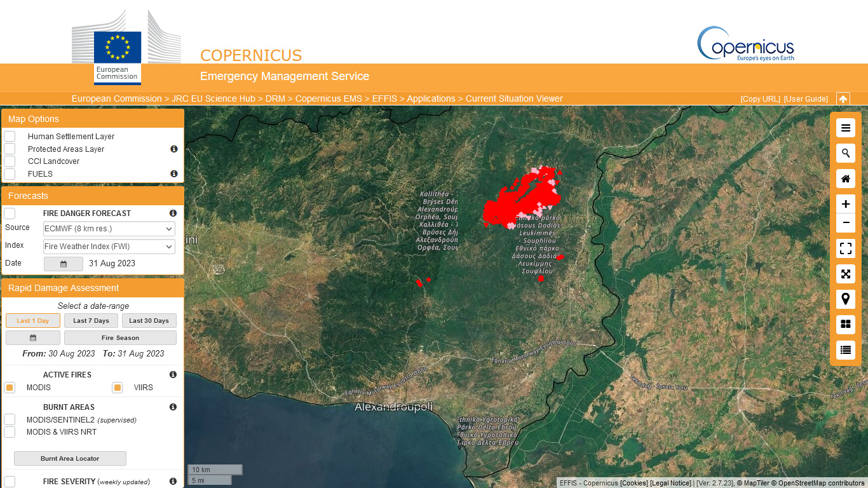
Task: Enable MODIS/SENTINEL2 supervised burnt areas
Action: pos(10,419)
